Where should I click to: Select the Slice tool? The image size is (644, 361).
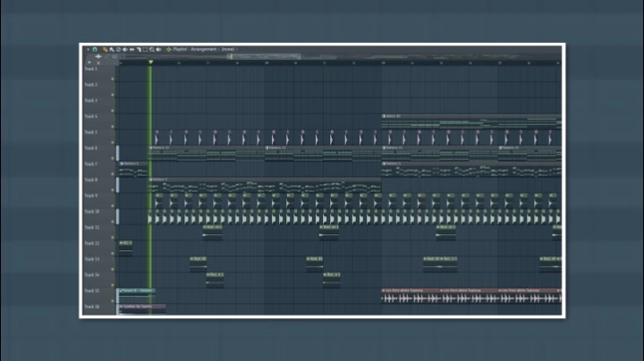[x=139, y=49]
